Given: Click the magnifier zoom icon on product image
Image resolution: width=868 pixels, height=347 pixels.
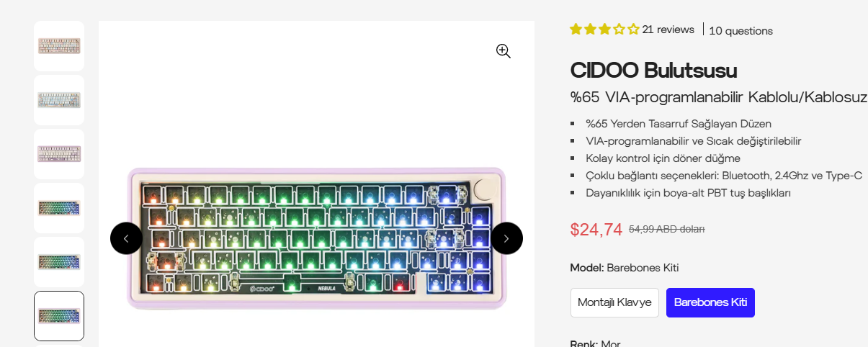Looking at the screenshot, I should (x=503, y=50).
